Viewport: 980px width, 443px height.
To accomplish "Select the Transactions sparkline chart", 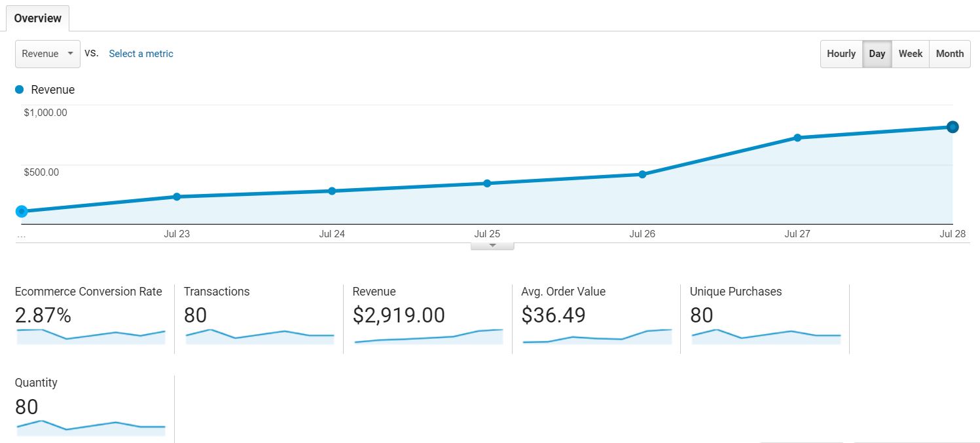I will (x=259, y=336).
